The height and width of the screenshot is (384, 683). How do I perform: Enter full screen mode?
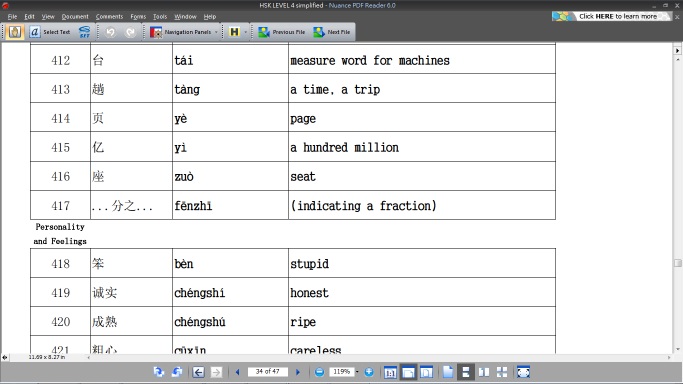(x=523, y=372)
